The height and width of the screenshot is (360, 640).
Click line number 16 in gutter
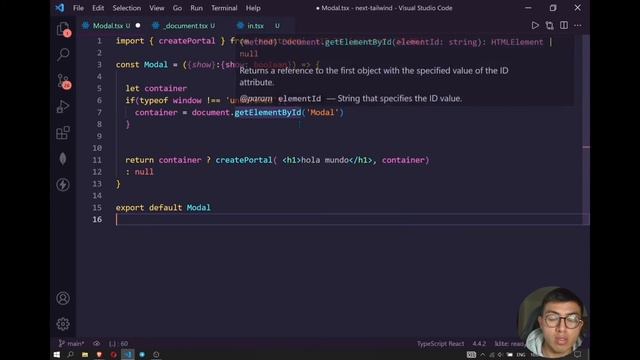(97, 219)
